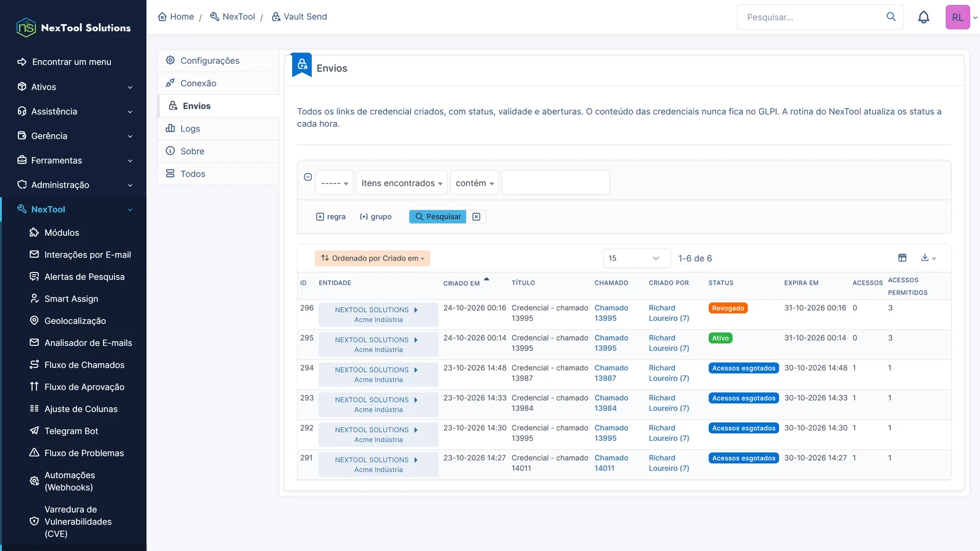The image size is (980, 551).
Task: Open Automações (Webhooks) in the sidebar
Action: click(69, 481)
